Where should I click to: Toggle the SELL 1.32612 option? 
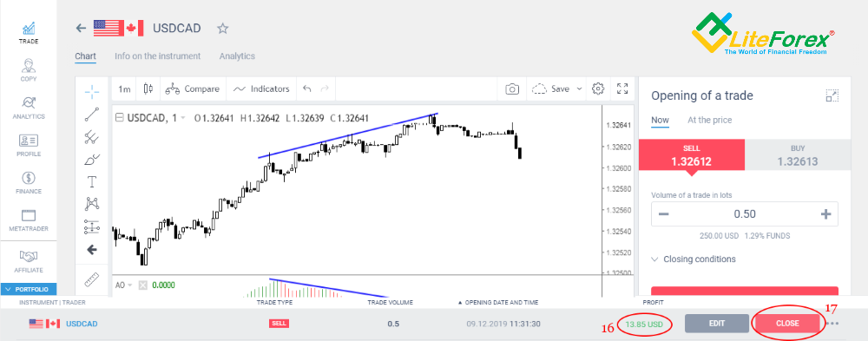(x=692, y=155)
